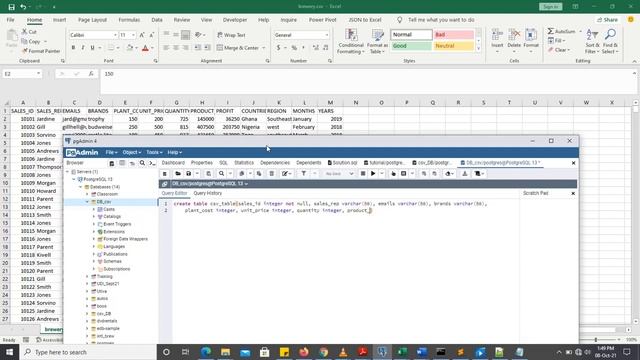Click the Sign in button in Excel
This screenshot has height=360, width=640.
click(x=550, y=7)
